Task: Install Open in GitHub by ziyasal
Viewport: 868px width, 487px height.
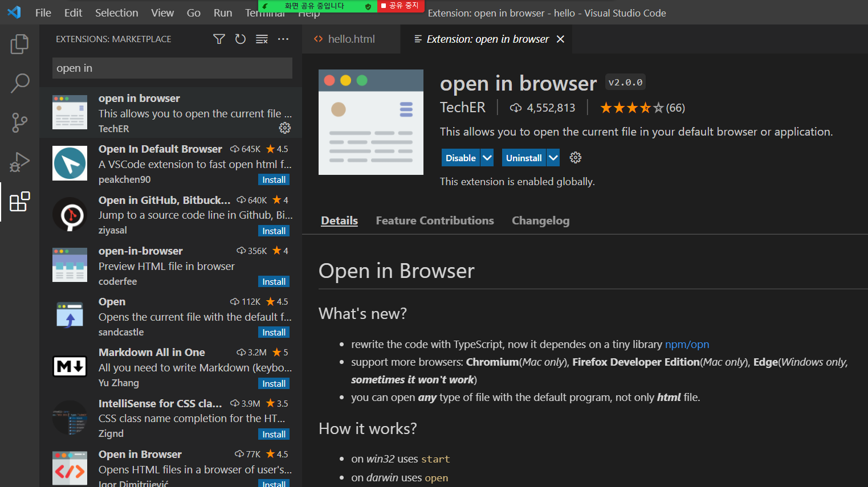Action: 274,231
